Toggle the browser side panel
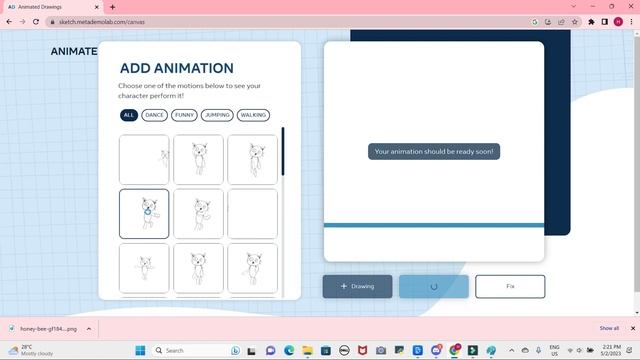 [604, 22]
